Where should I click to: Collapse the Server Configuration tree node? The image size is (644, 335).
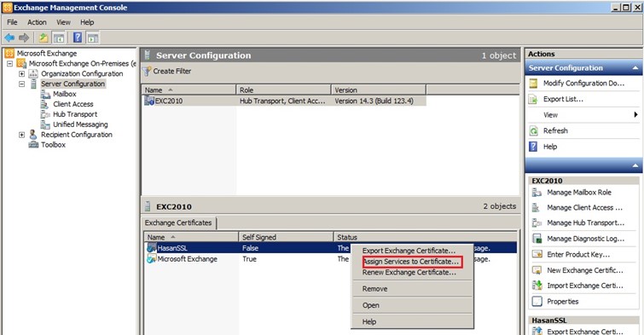coord(22,84)
